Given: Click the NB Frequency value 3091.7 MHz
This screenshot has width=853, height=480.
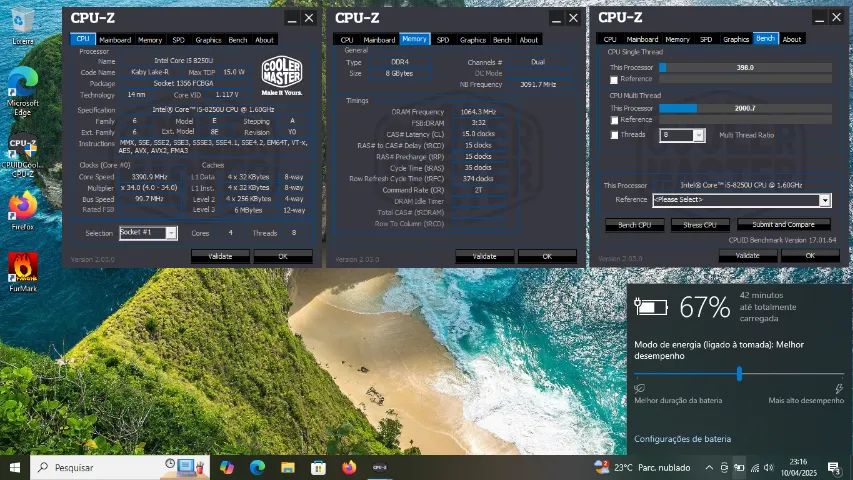Looking at the screenshot, I should [x=538, y=84].
